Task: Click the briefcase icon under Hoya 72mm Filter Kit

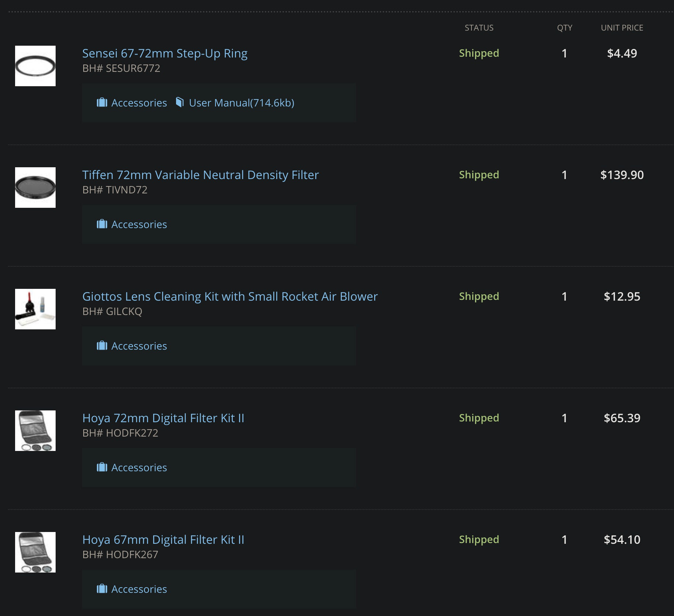Action: pyautogui.click(x=102, y=467)
